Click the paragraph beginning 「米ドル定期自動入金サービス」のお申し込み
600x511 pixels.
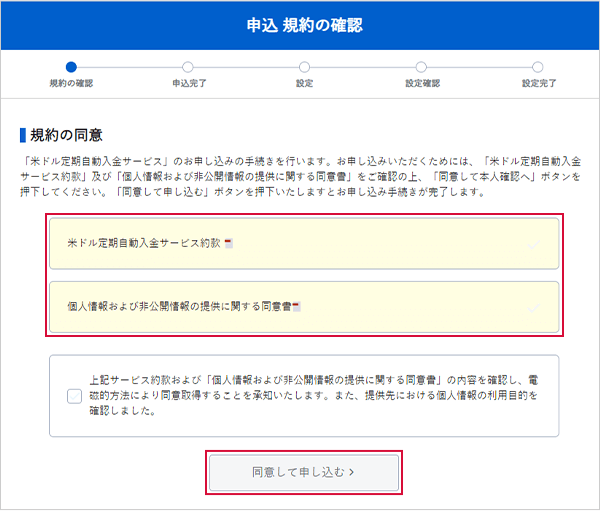[300, 176]
